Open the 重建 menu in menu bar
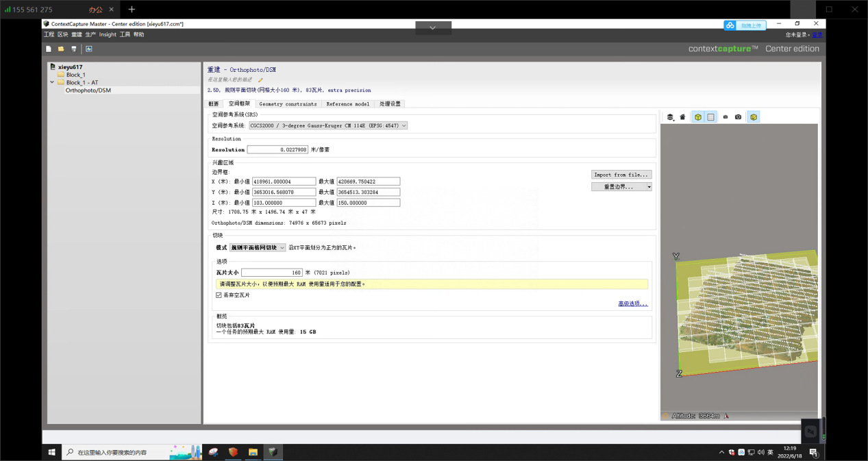This screenshot has height=461, width=868. coord(77,34)
